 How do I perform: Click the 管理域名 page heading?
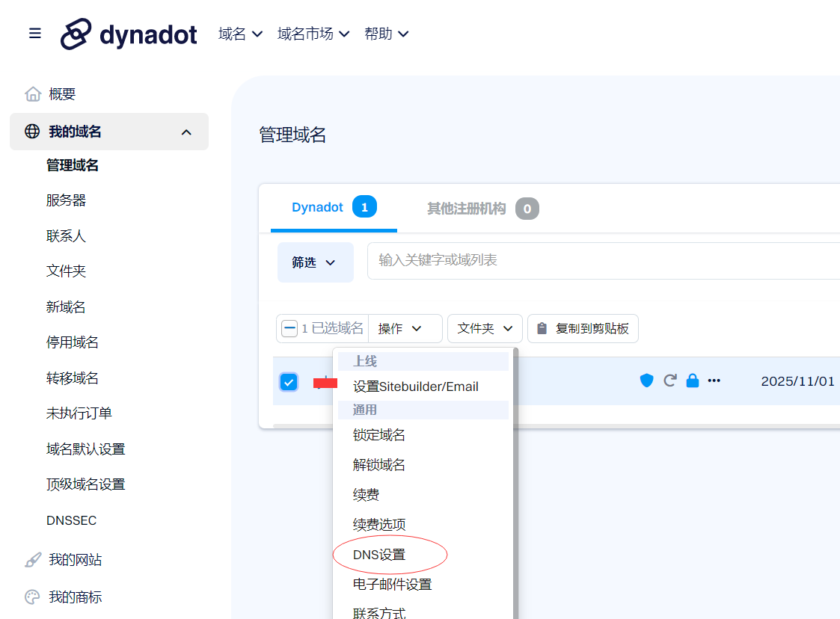[292, 135]
